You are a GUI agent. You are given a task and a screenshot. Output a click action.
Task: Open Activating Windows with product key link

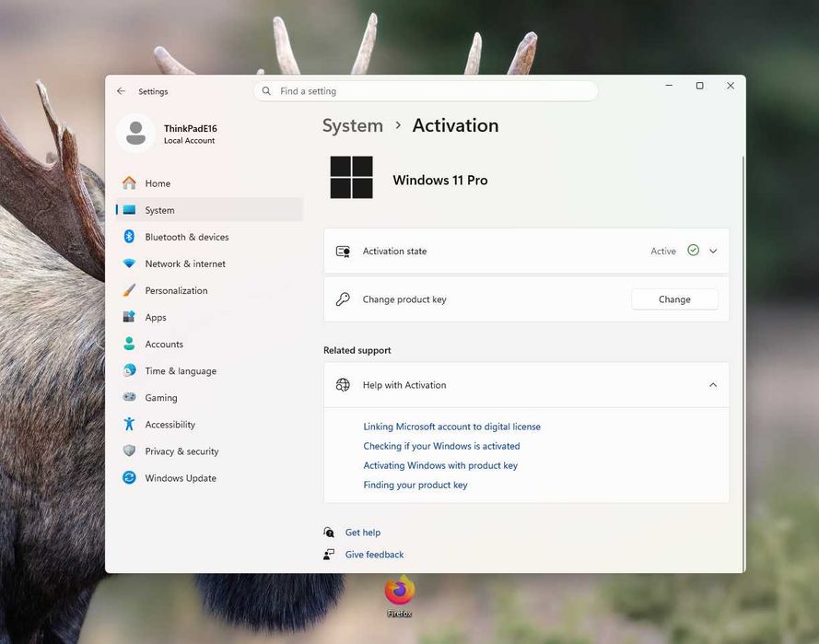pyautogui.click(x=440, y=465)
